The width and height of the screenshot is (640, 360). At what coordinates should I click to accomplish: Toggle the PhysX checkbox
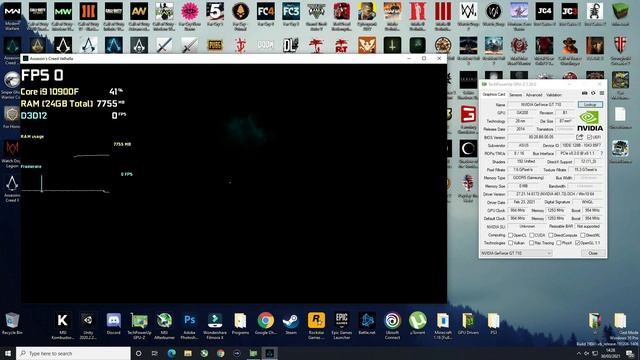(x=558, y=243)
